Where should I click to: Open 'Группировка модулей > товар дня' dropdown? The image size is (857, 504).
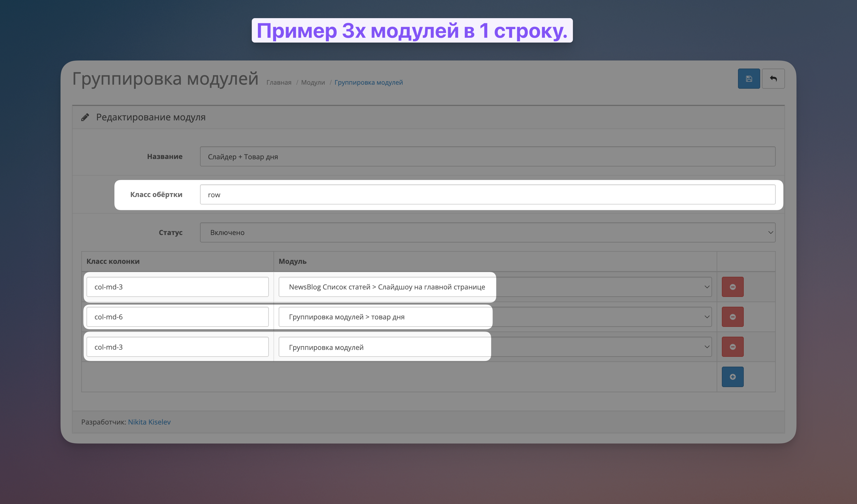pyautogui.click(x=495, y=317)
